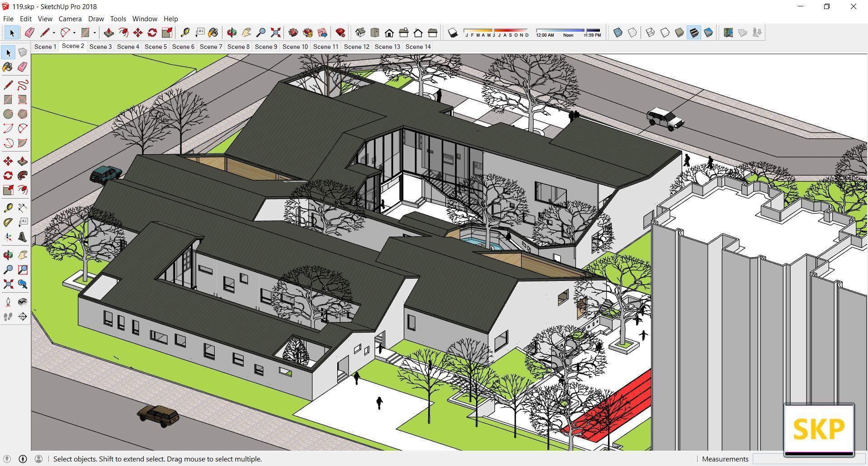The height and width of the screenshot is (466, 868).
Task: Choose the Pie arc tool
Action: point(23,143)
